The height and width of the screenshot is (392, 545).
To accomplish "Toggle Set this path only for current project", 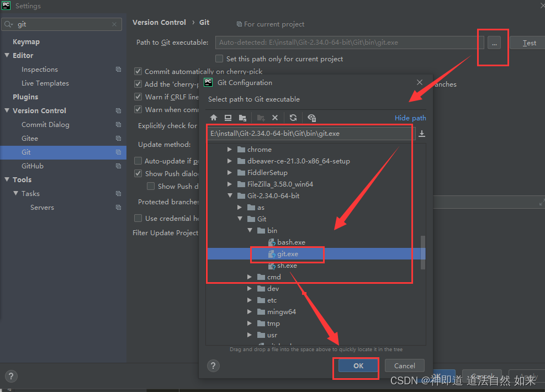I will pos(219,59).
